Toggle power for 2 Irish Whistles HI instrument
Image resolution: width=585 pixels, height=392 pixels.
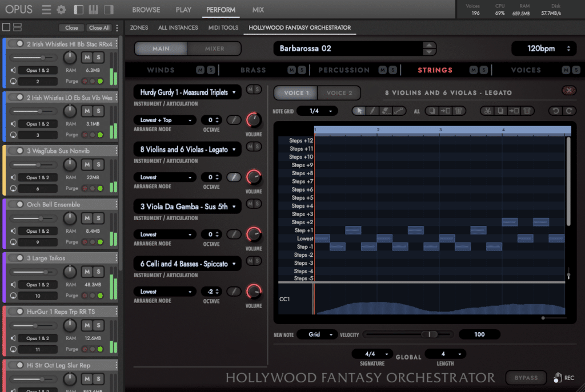pyautogui.click(x=16, y=43)
